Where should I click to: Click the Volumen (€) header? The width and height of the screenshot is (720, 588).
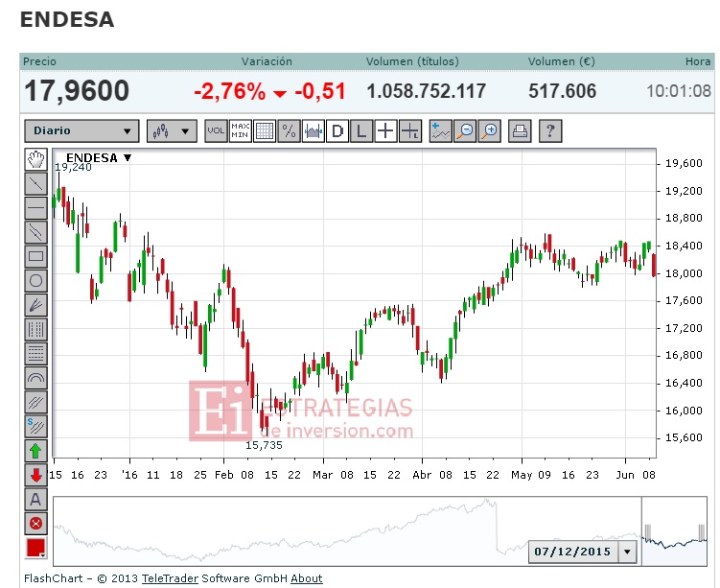(561, 61)
